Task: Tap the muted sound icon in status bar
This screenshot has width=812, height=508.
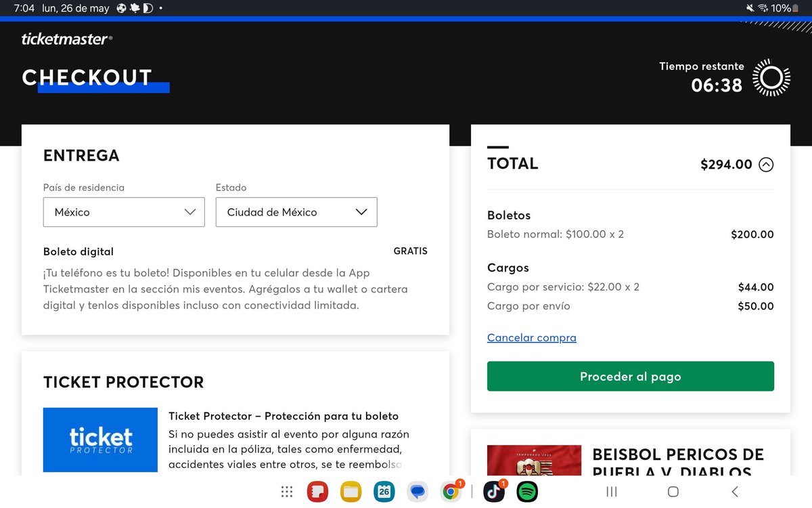Action: tap(750, 8)
